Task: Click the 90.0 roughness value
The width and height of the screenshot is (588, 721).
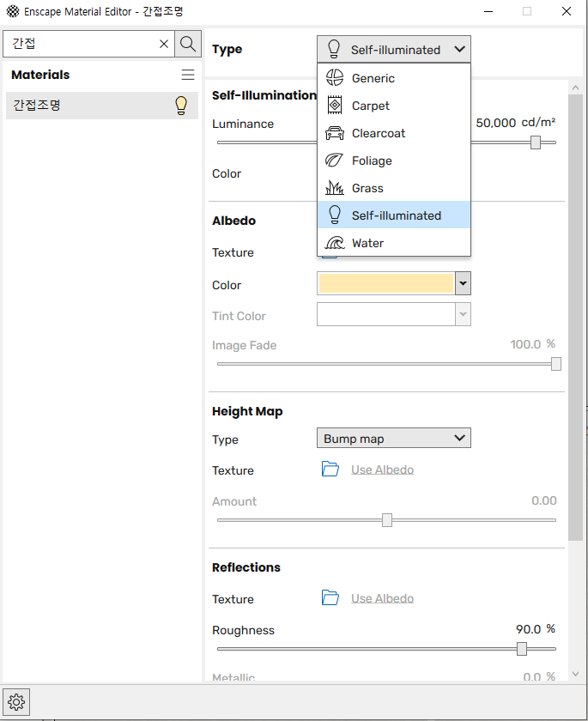Action: pos(528,629)
